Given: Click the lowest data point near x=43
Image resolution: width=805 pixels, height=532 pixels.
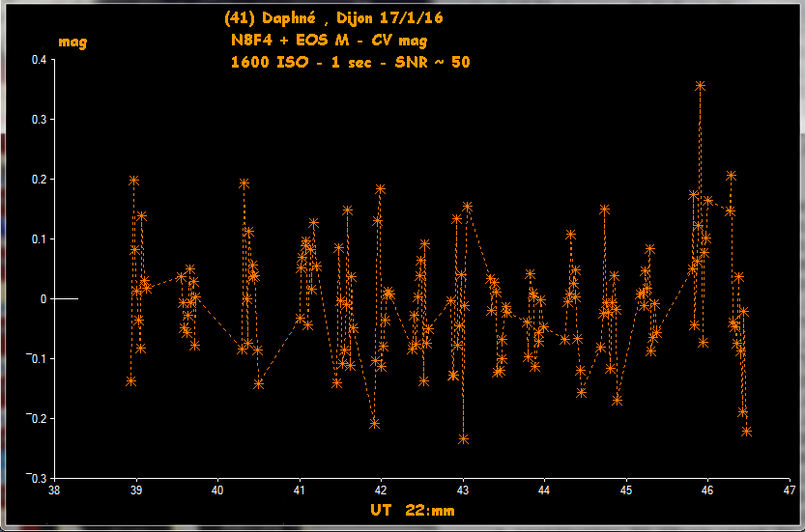Looking at the screenshot, I should coord(464,439).
